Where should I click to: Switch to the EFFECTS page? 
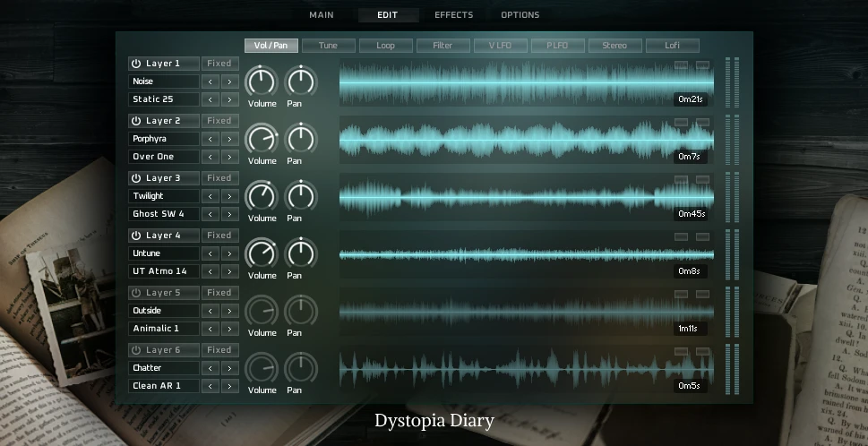453,15
